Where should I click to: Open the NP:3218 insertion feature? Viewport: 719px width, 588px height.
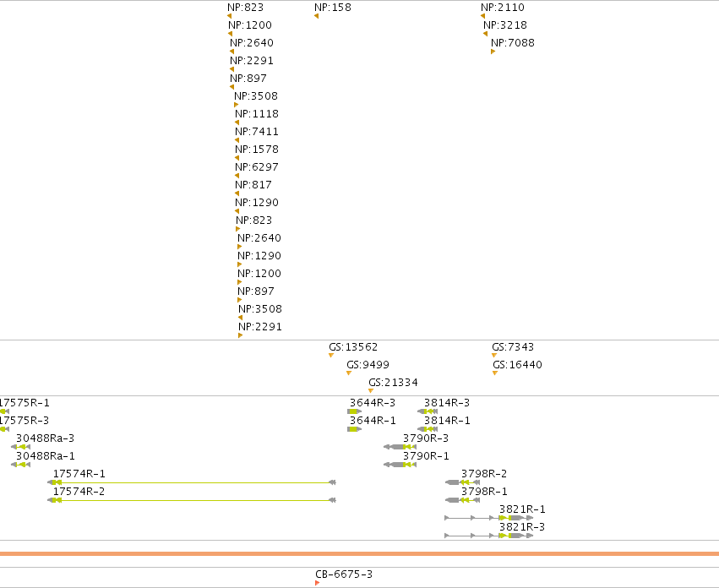[x=505, y=25]
